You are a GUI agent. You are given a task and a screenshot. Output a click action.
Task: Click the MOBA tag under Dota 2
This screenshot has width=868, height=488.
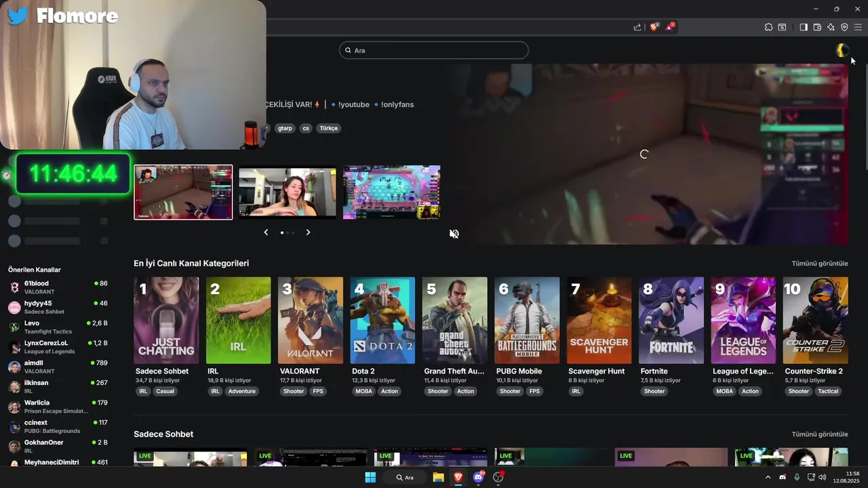[x=363, y=391]
